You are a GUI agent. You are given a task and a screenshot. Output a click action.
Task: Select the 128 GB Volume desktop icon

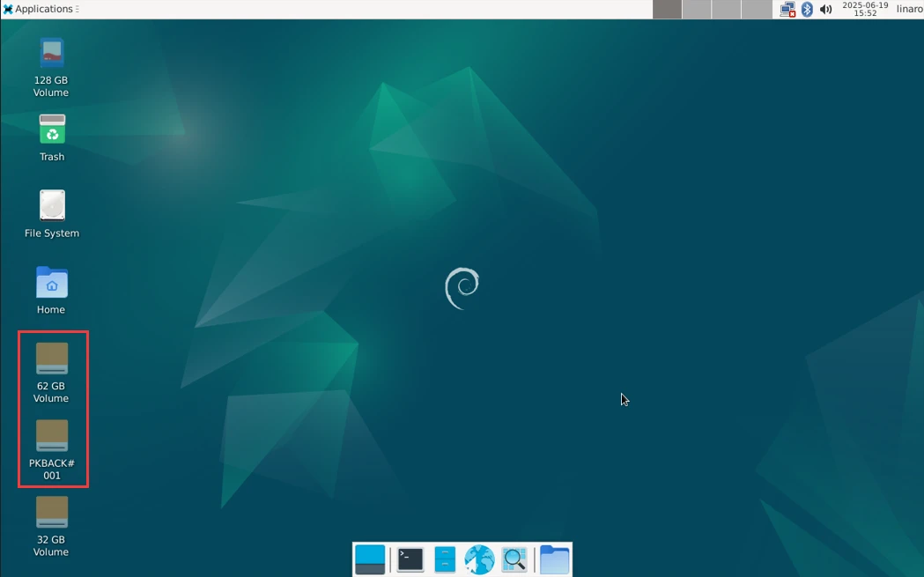[x=51, y=54]
